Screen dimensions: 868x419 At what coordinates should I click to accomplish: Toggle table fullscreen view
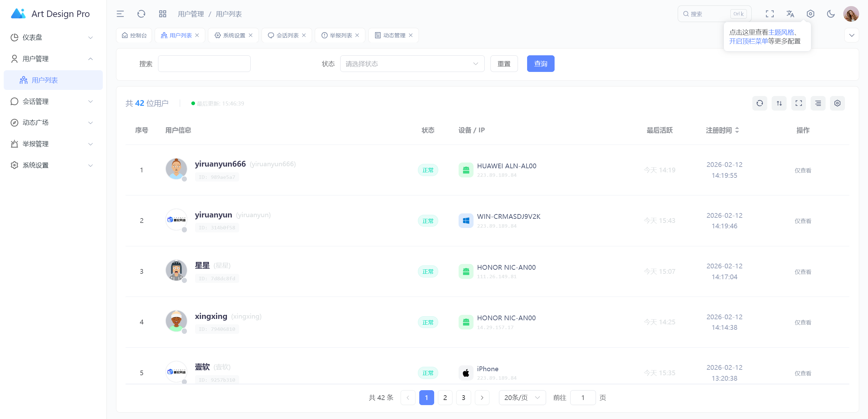[798, 103]
